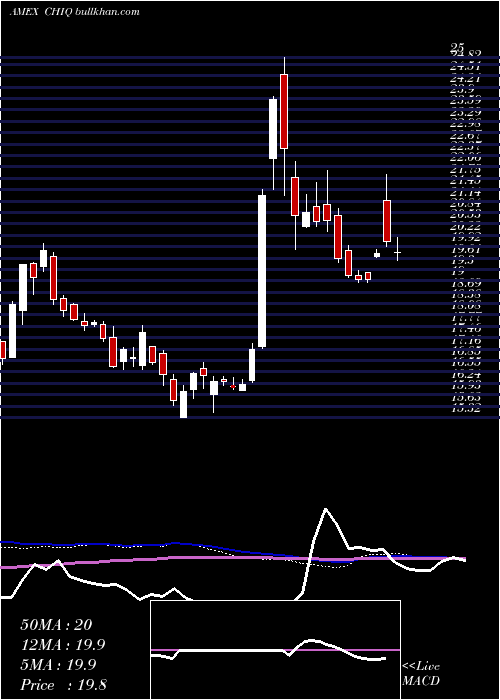Click the 18.69 price axis label

(465, 283)
